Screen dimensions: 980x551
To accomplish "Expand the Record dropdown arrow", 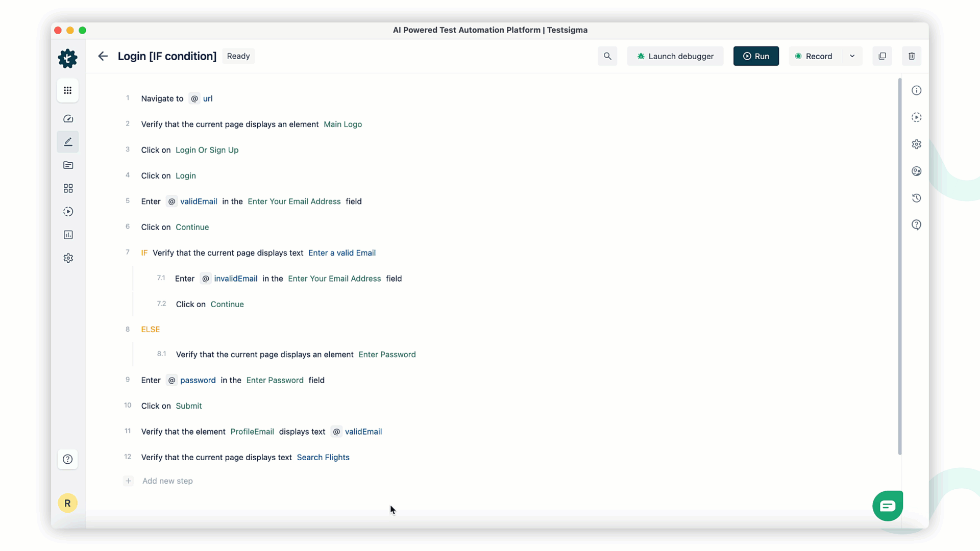I will [852, 56].
